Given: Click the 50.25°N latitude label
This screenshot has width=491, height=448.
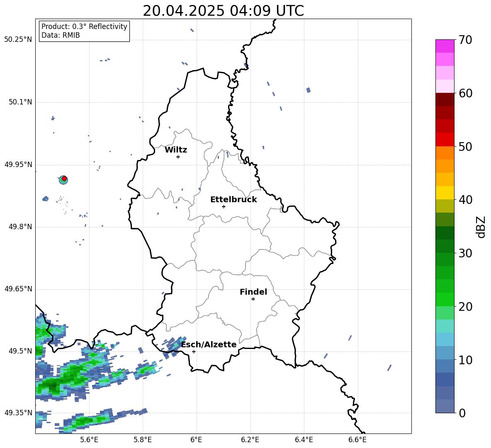Looking at the screenshot, I should [18, 40].
